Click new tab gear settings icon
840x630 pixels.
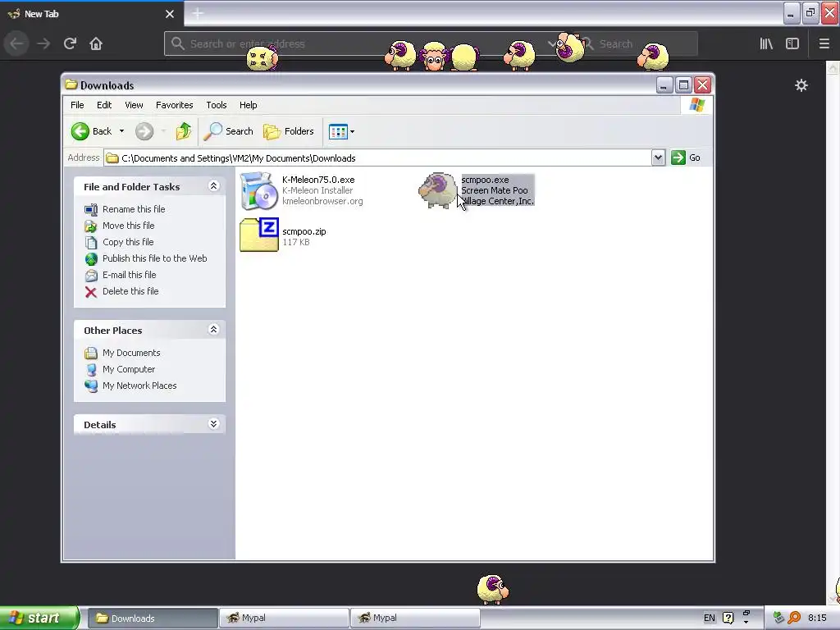(801, 85)
